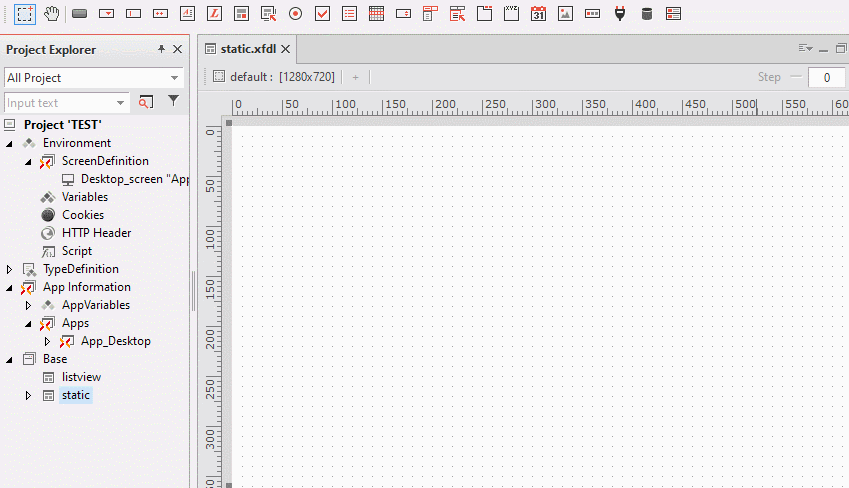Select the Calendar component icon

coord(538,14)
